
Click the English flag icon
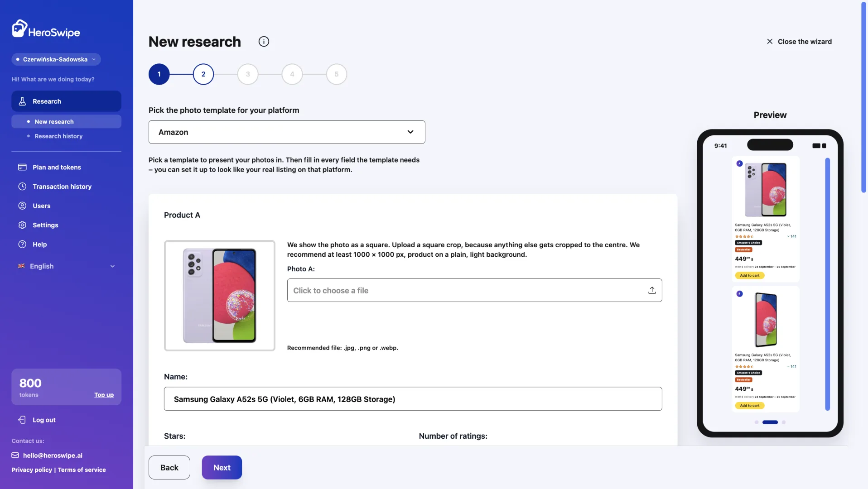tap(21, 266)
